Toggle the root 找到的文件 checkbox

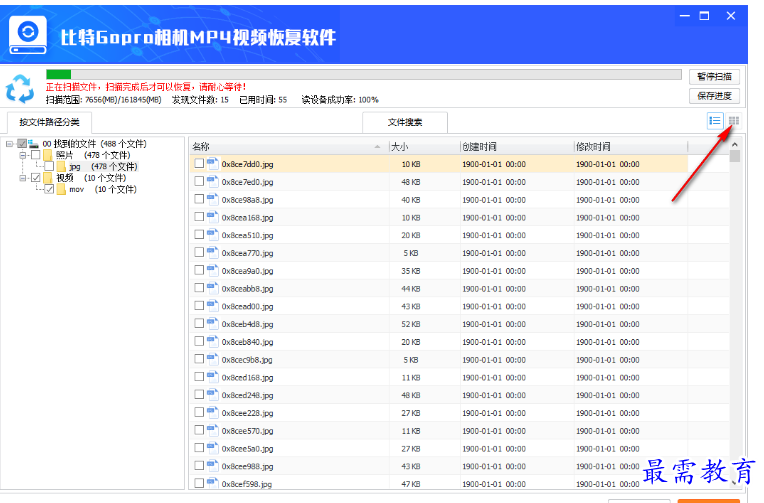(22, 144)
